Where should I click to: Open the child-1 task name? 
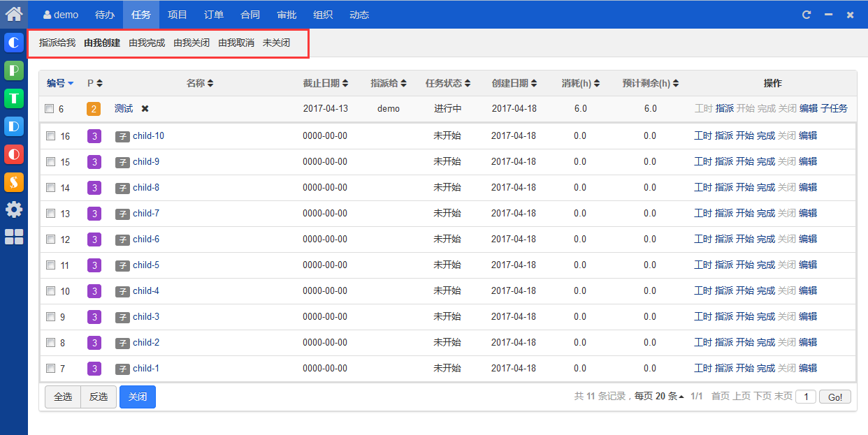[146, 369]
